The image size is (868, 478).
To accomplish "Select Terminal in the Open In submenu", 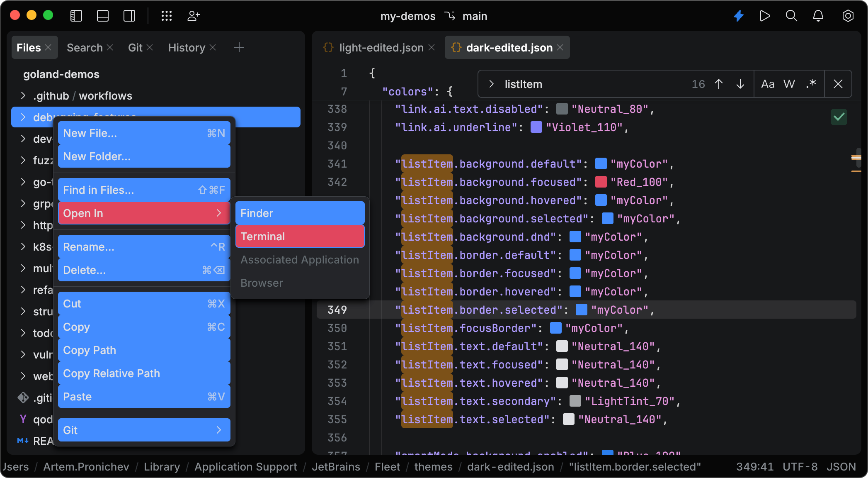I will [299, 237].
